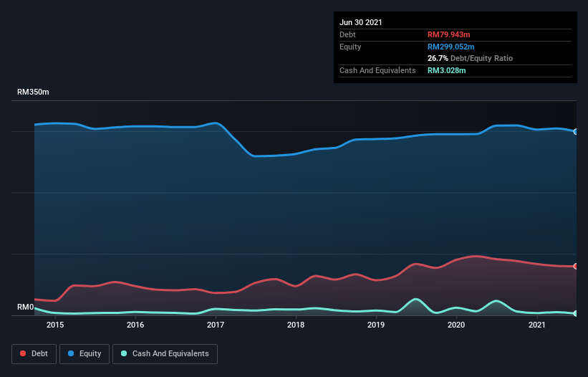Select Cash And Equivalents endpoint marker on chart

(x=576, y=313)
